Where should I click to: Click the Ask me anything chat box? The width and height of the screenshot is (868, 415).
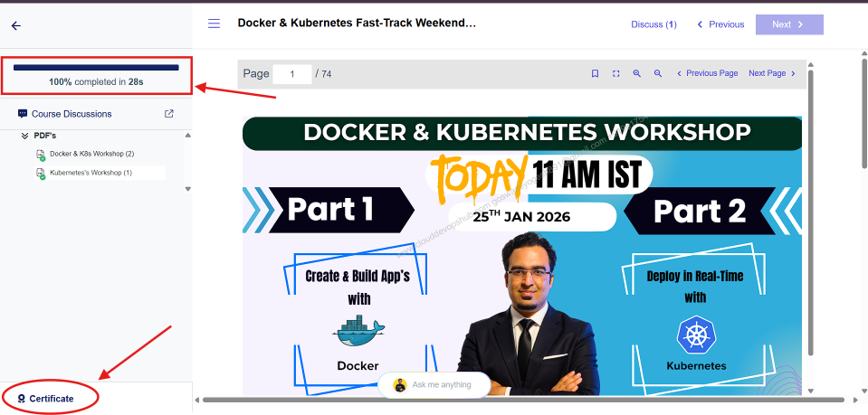tap(434, 385)
